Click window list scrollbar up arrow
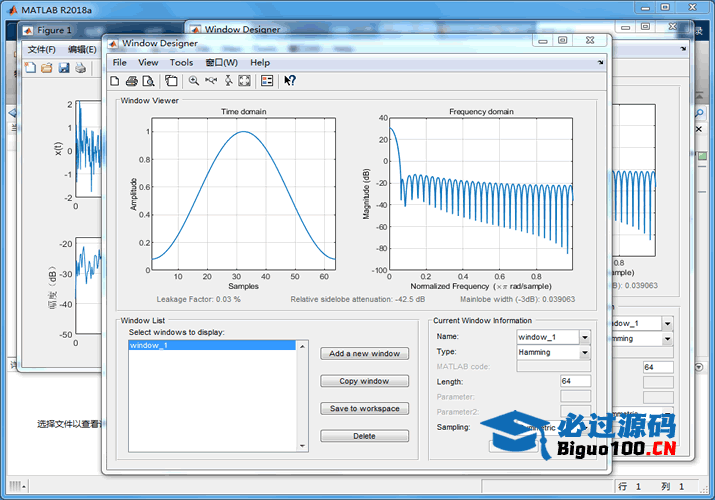This screenshot has height=500, width=715. tap(302, 346)
